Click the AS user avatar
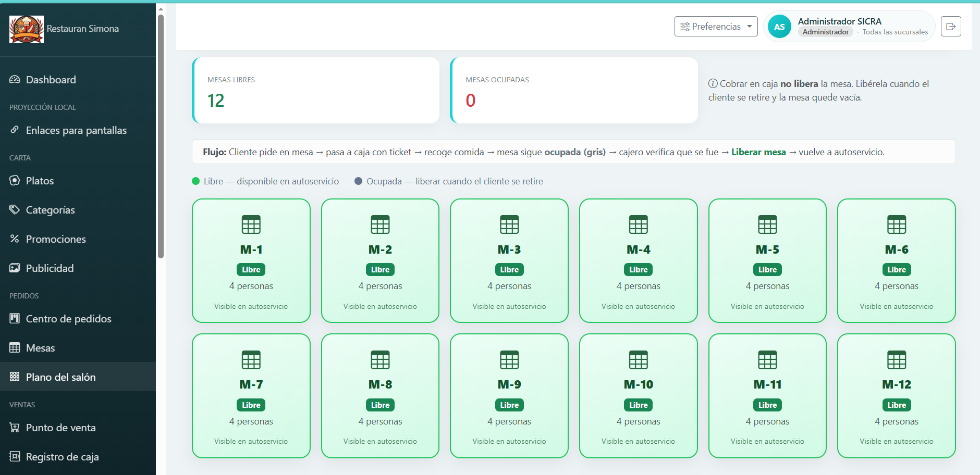Viewport: 980px width, 475px height. point(779,27)
